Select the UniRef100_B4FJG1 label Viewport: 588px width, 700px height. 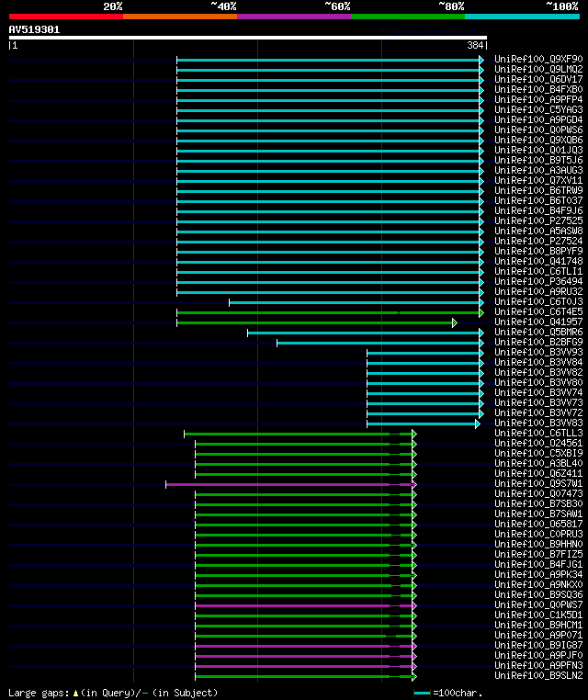tap(538, 564)
